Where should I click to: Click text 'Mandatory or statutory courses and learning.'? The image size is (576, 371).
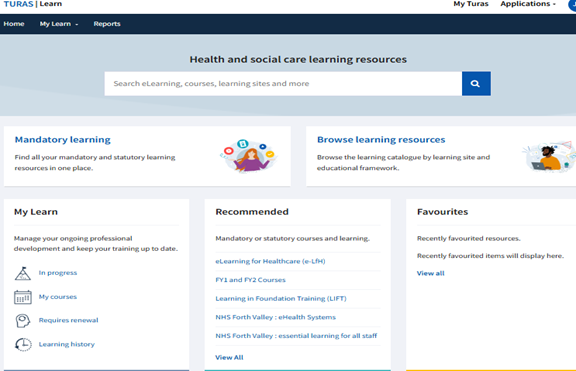[x=292, y=238]
